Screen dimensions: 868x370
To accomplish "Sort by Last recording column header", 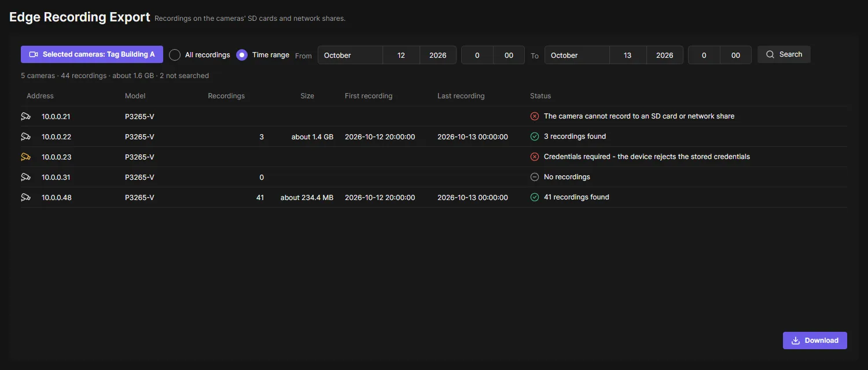I will 461,96.
